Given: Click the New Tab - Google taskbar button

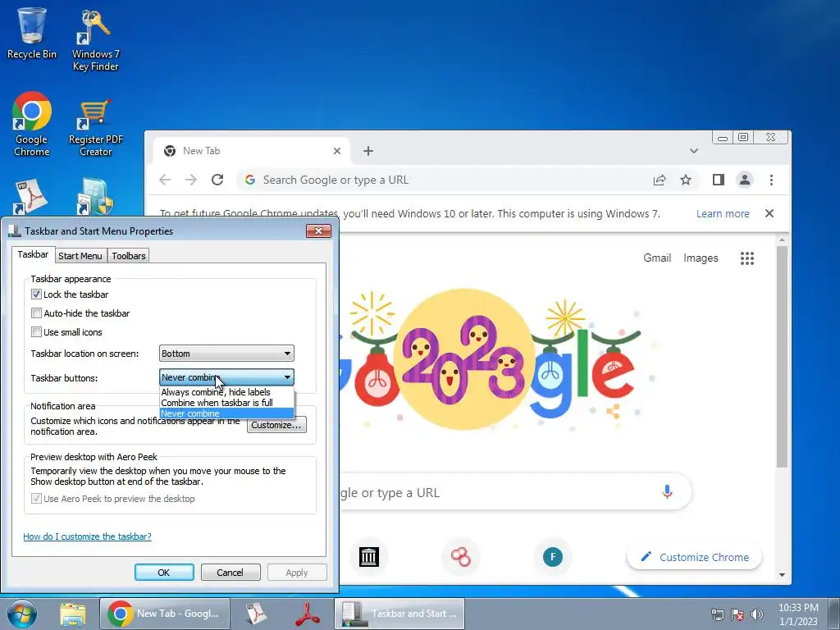Looking at the screenshot, I should click(165, 614).
